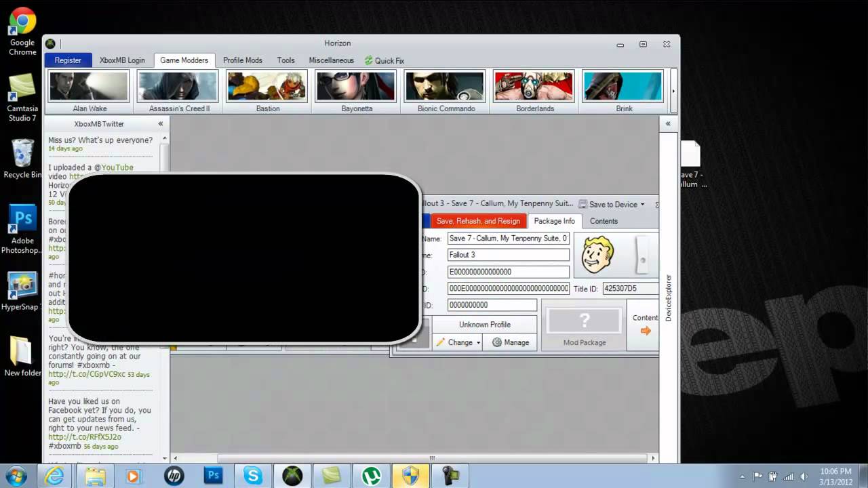Open the New folder desktop icon
Viewport: 868px width, 488px height.
(x=22, y=357)
